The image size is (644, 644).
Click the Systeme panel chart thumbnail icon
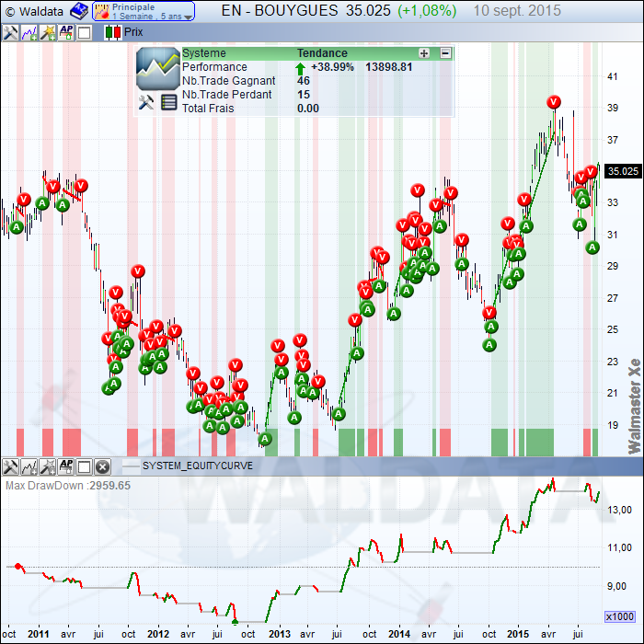pos(158,69)
